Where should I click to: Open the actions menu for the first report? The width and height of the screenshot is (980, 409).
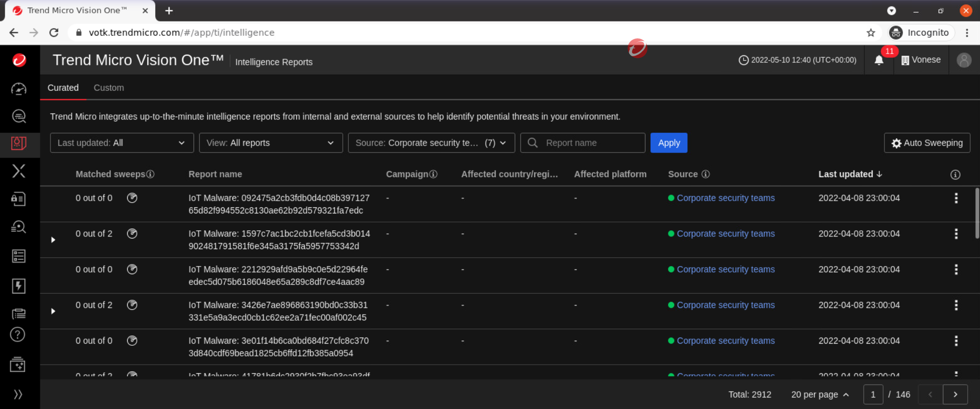(956, 198)
